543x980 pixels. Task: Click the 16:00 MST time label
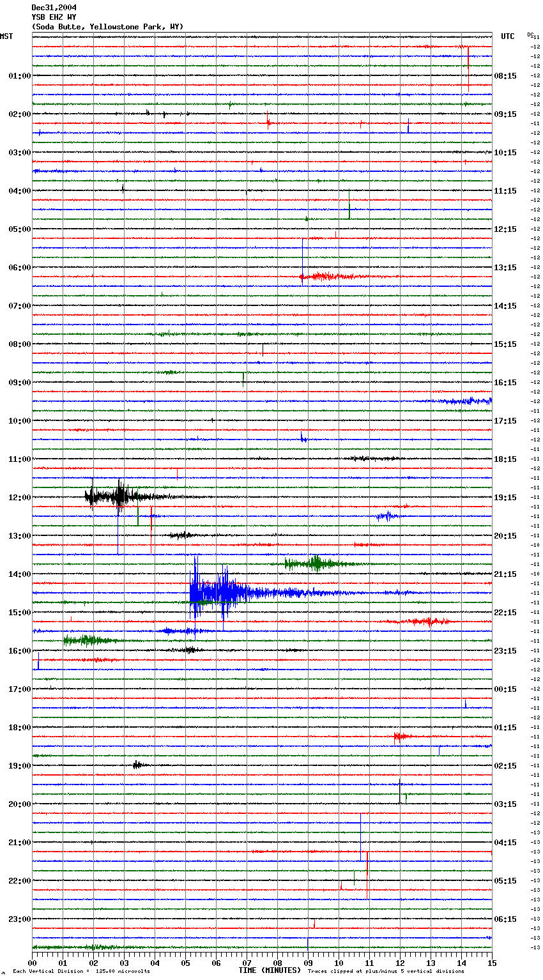pyautogui.click(x=19, y=650)
